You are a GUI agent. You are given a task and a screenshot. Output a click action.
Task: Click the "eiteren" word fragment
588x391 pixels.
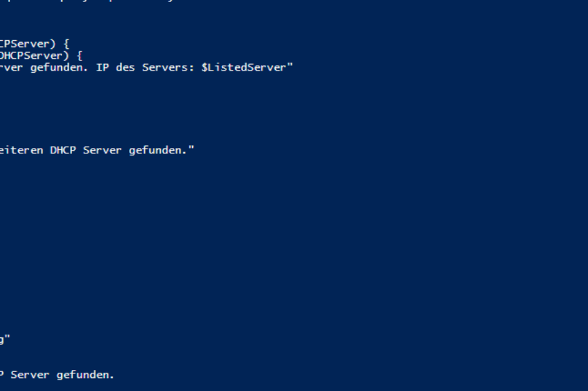click(21, 150)
